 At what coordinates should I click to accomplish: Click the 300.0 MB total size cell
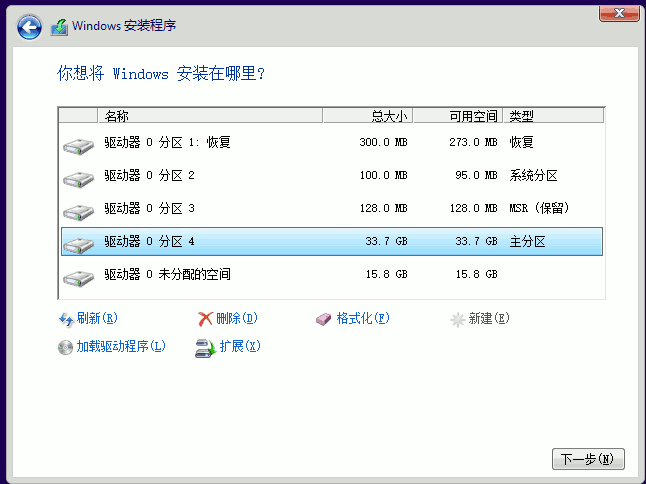(383, 143)
